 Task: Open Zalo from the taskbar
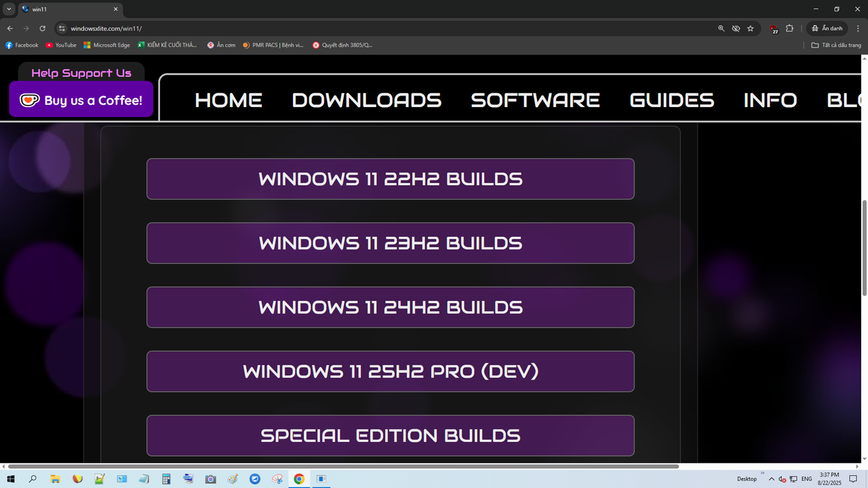255,479
